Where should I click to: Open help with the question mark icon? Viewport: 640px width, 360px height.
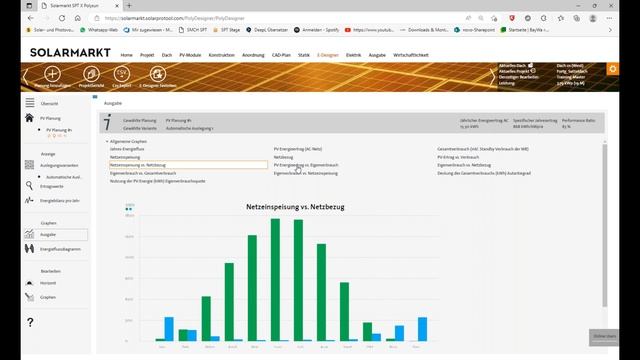[30, 322]
